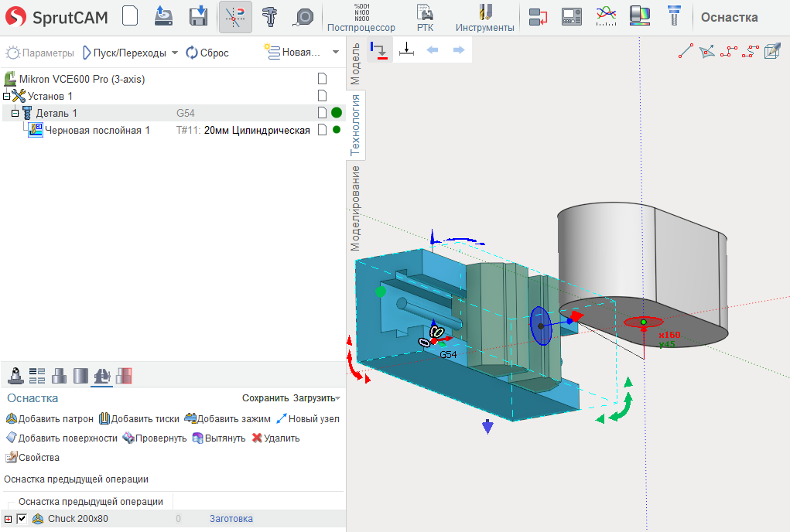Open the Загрузить dropdown
This screenshot has height=532, width=790.
click(316, 398)
